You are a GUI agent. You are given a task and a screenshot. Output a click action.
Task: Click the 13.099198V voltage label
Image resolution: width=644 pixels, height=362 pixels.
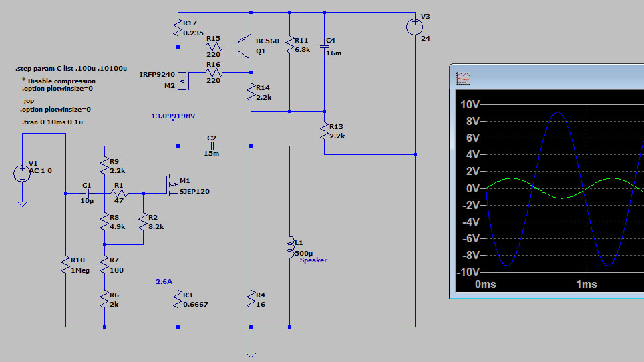173,116
